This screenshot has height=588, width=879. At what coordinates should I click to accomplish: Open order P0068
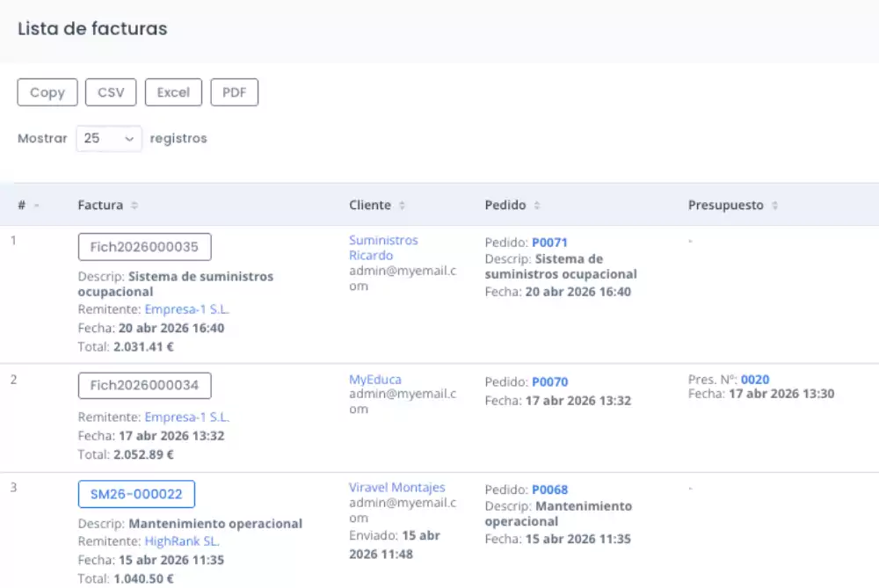[x=550, y=490]
